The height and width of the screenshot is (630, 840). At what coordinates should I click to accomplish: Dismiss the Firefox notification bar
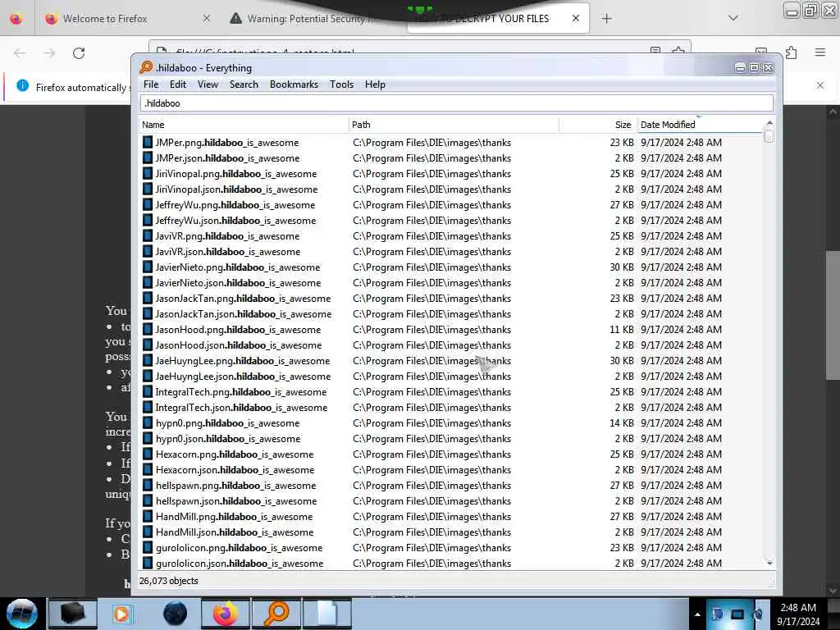(x=820, y=85)
